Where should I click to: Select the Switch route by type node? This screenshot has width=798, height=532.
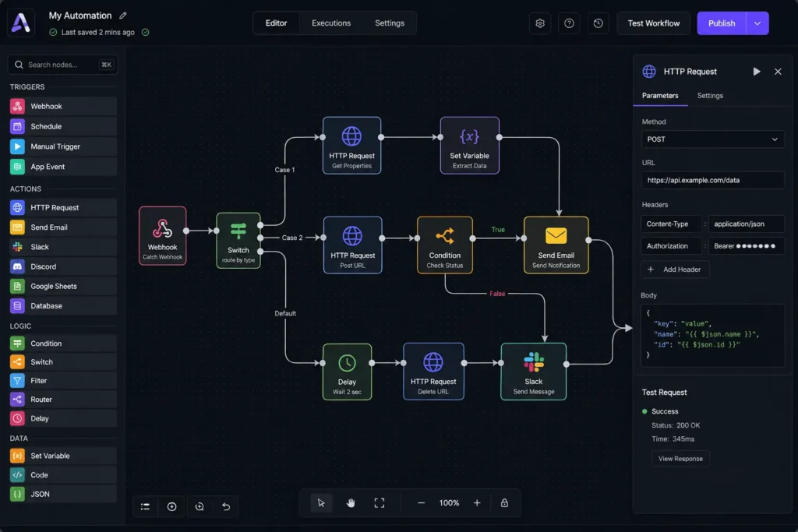click(x=238, y=241)
